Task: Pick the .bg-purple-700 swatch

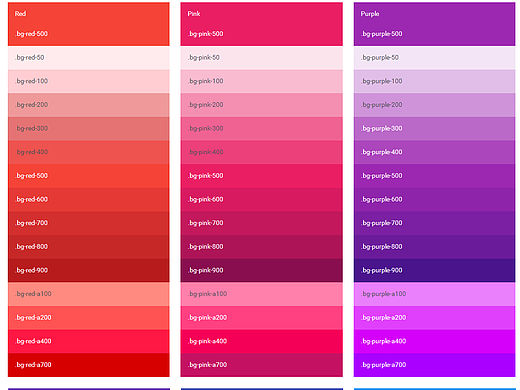Action: [434, 223]
